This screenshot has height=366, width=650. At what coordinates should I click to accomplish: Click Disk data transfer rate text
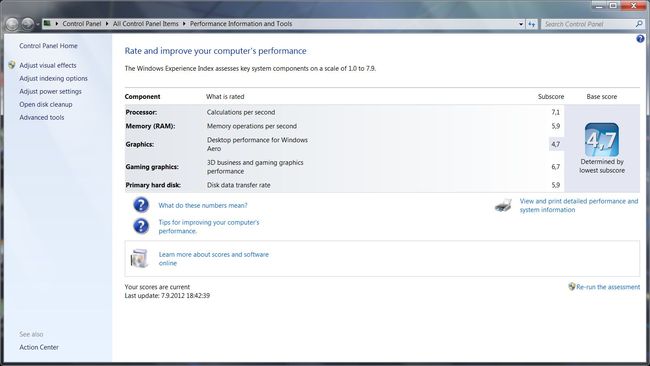238,185
